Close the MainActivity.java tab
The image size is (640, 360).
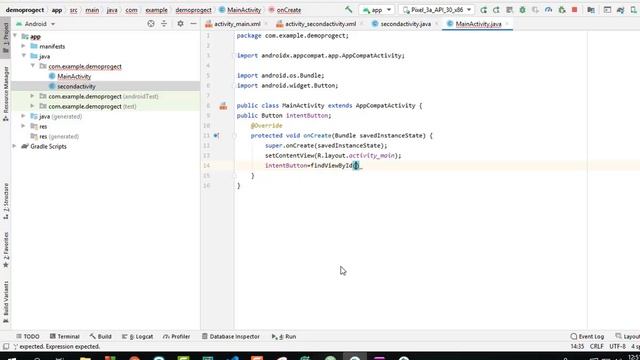[x=507, y=24]
